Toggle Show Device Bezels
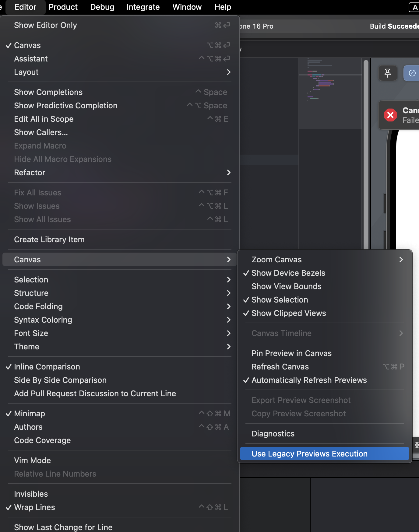The height and width of the screenshot is (532, 419). click(325, 273)
